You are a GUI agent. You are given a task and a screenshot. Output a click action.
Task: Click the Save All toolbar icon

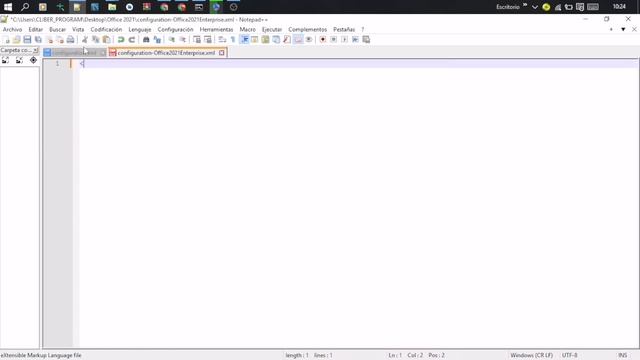point(38,40)
